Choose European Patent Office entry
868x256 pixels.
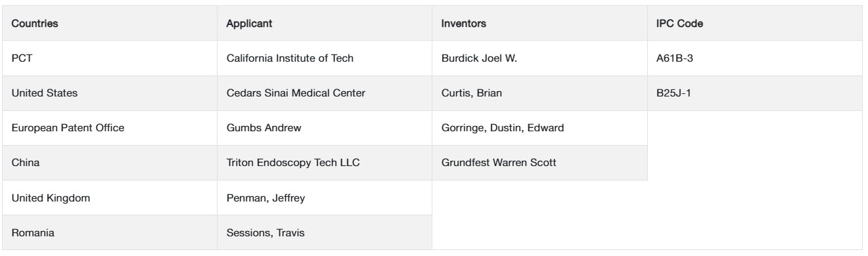[x=58, y=128]
